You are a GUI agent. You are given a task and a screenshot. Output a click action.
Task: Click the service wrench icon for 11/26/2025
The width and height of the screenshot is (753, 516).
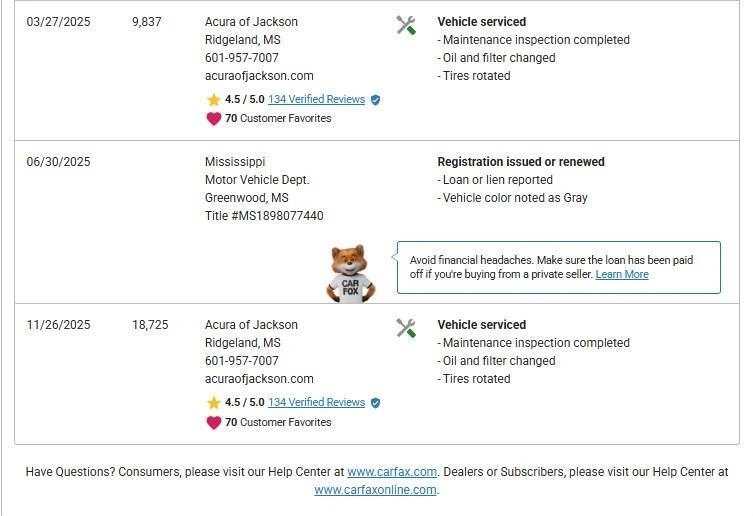(x=406, y=328)
